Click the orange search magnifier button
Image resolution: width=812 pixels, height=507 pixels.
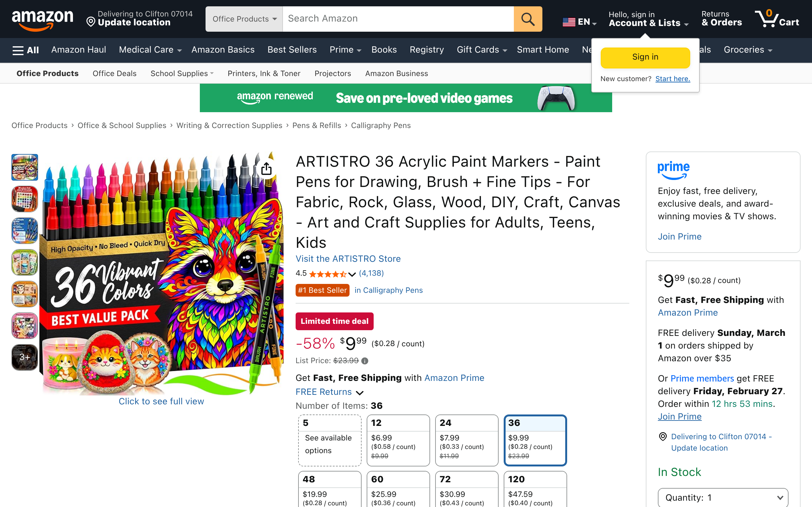point(527,19)
